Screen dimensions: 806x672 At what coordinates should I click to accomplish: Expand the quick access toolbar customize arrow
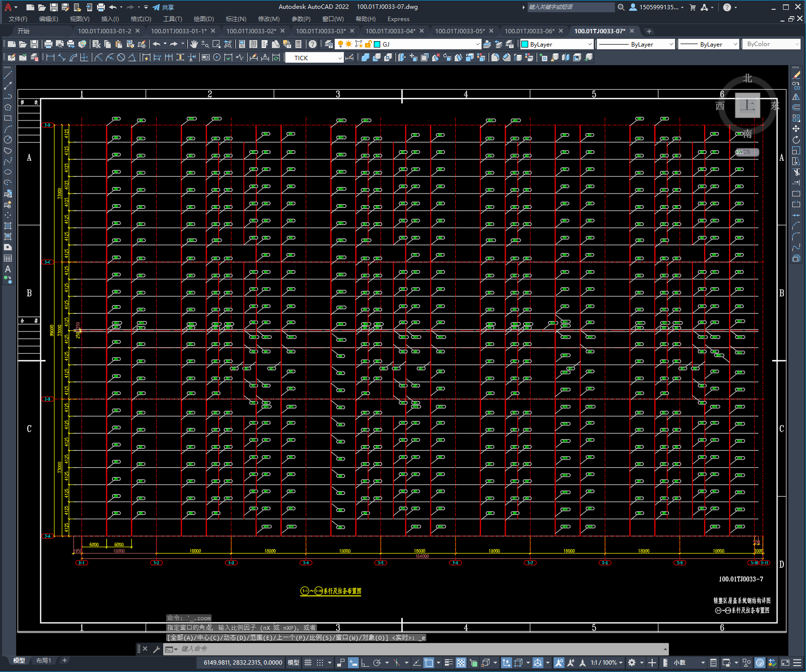tap(146, 7)
